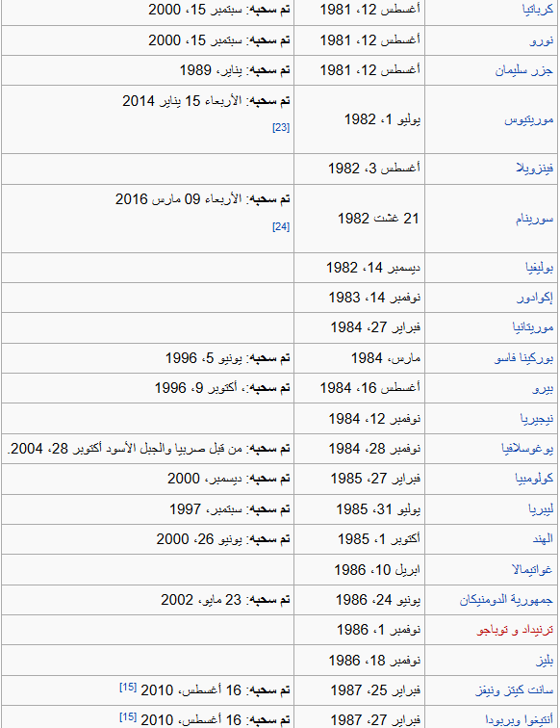Select the date فبراير 27، 1984
This screenshot has width=560, height=728.
coord(376,327)
